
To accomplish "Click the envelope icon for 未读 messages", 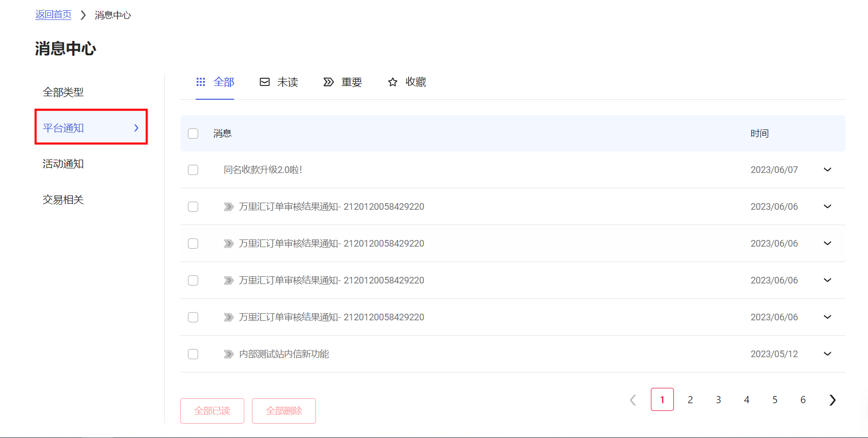I will click(x=264, y=82).
